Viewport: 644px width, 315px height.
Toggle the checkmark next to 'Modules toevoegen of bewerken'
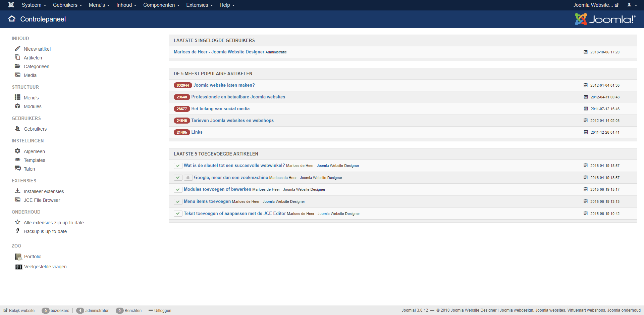[178, 189]
